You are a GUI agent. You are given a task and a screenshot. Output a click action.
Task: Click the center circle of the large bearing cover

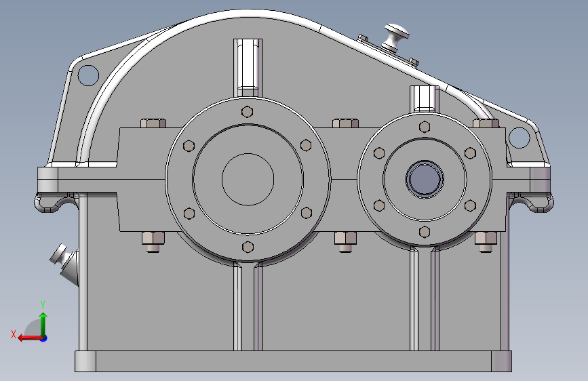tap(248, 179)
